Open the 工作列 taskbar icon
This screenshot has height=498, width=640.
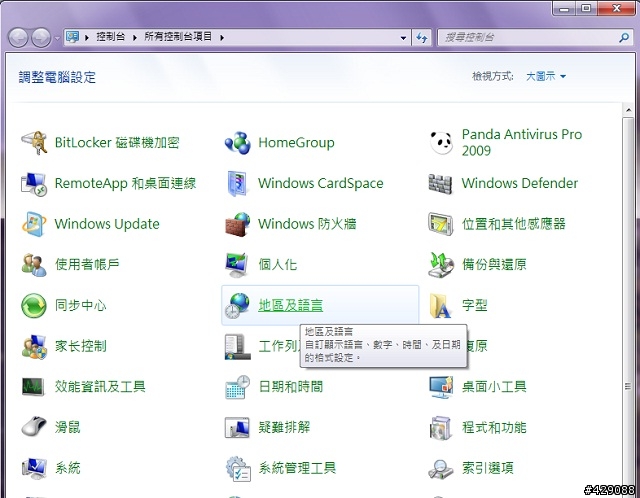[x=238, y=347]
